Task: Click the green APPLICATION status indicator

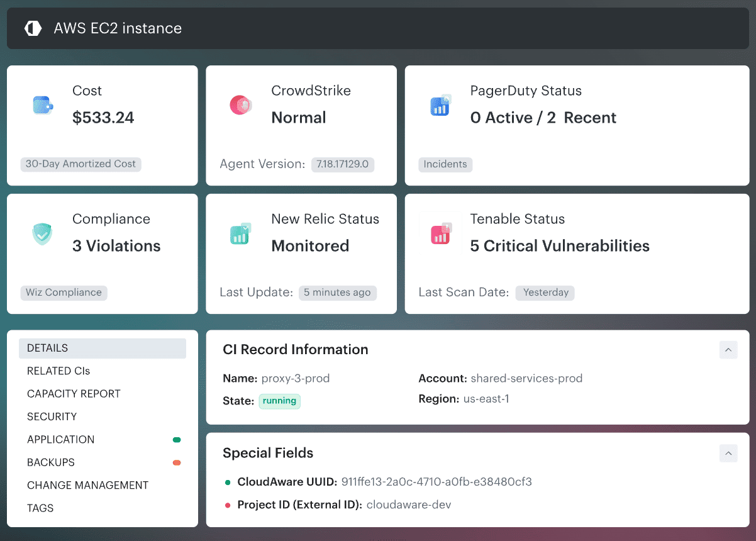Action: point(177,440)
